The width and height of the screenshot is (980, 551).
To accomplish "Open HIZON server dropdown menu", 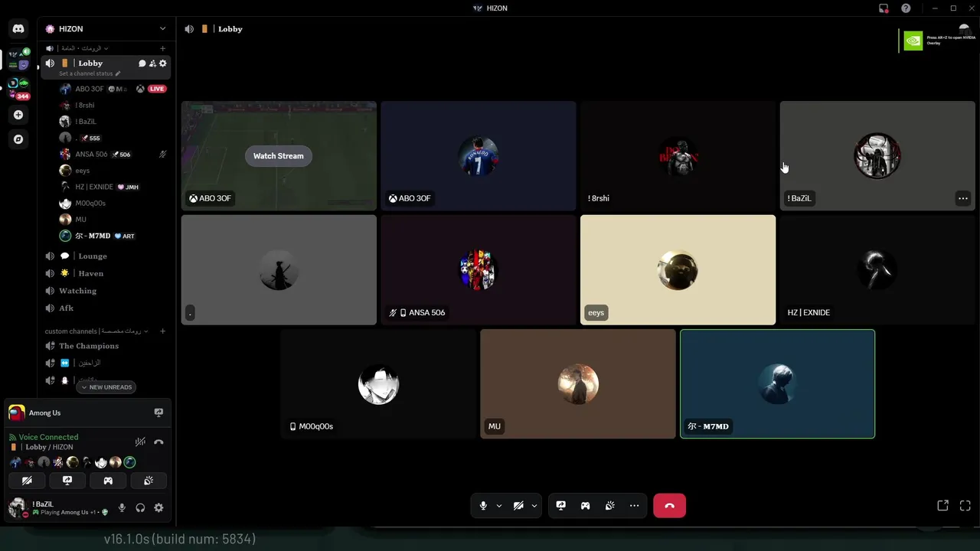I will click(x=105, y=28).
